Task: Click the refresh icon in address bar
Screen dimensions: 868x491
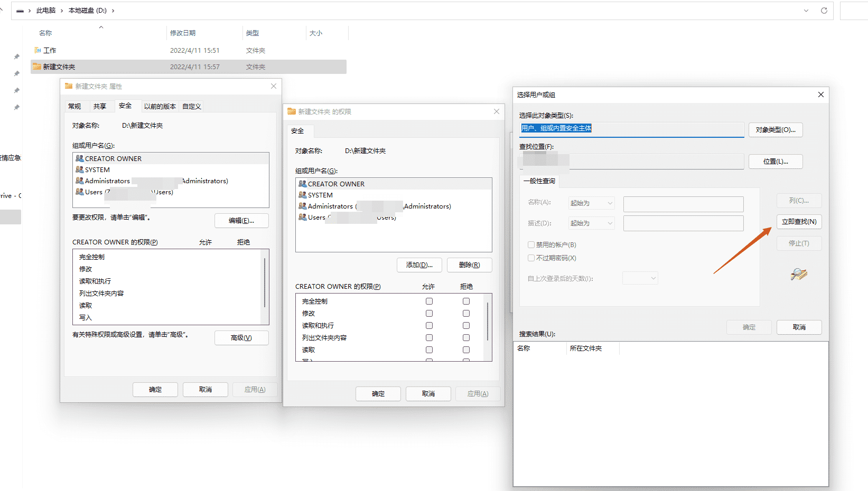Action: click(824, 11)
